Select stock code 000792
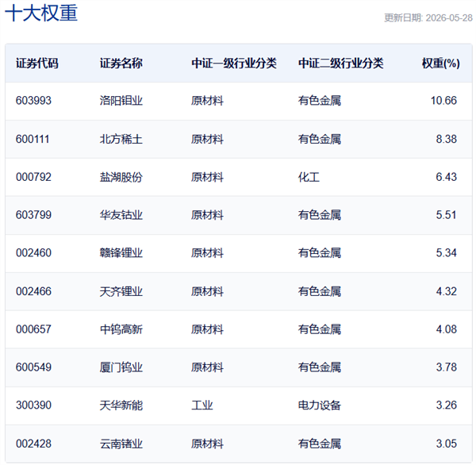 33,177
